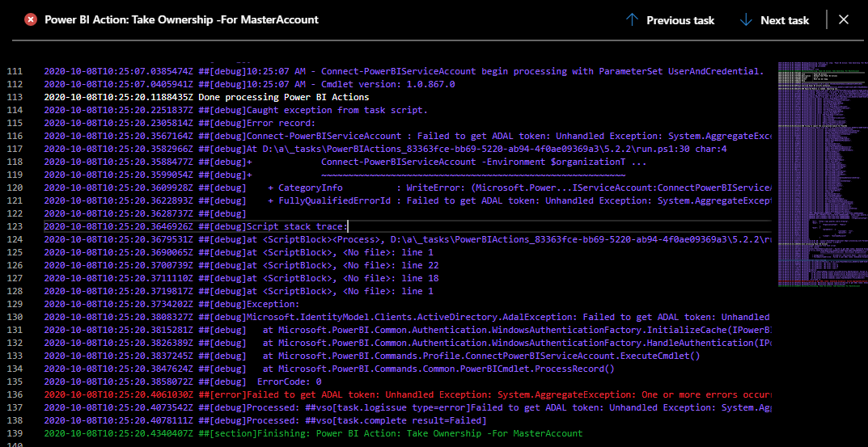Click 'Connect-PowerBIServiceAccount : Failed to get ADAL' line 116

[408, 136]
